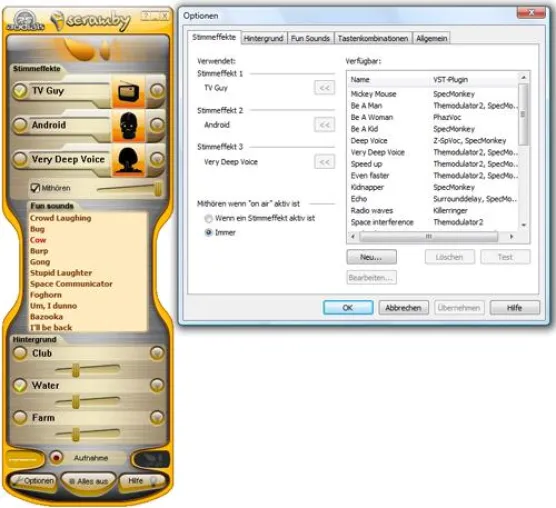The height and width of the screenshot is (508, 556).
Task: Enable the Water background toggle
Action: [20, 385]
